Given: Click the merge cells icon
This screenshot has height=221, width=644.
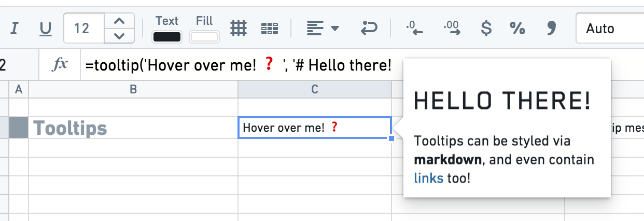Looking at the screenshot, I should point(270,29).
